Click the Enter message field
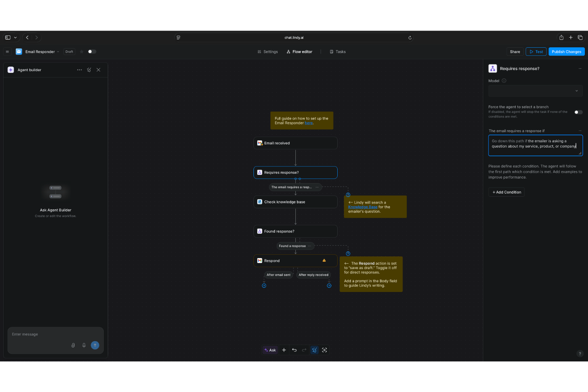The width and height of the screenshot is (588, 392). [x=56, y=334]
